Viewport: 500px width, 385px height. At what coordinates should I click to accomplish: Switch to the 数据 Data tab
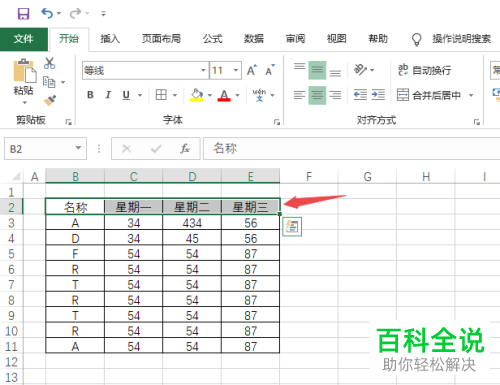[254, 39]
